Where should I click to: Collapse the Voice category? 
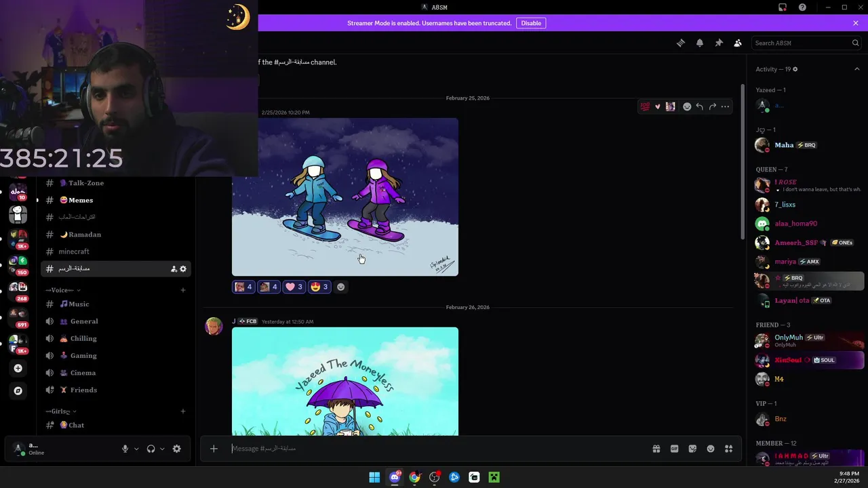(x=63, y=290)
